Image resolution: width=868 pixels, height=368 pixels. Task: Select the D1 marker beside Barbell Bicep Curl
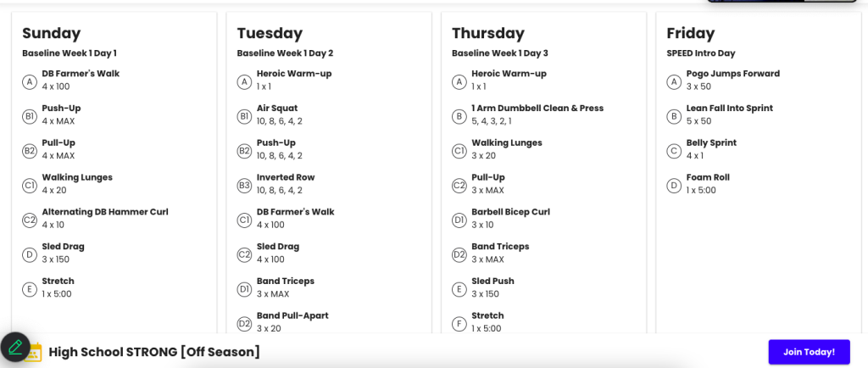(459, 220)
